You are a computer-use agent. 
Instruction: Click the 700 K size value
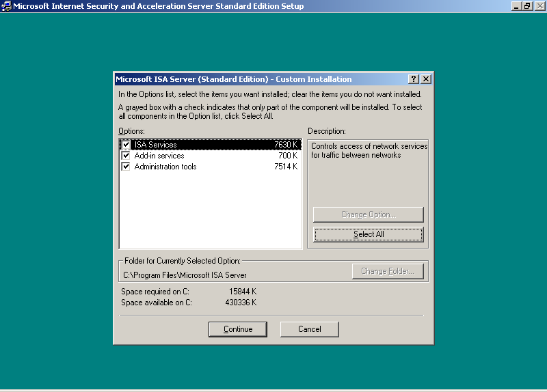(288, 156)
